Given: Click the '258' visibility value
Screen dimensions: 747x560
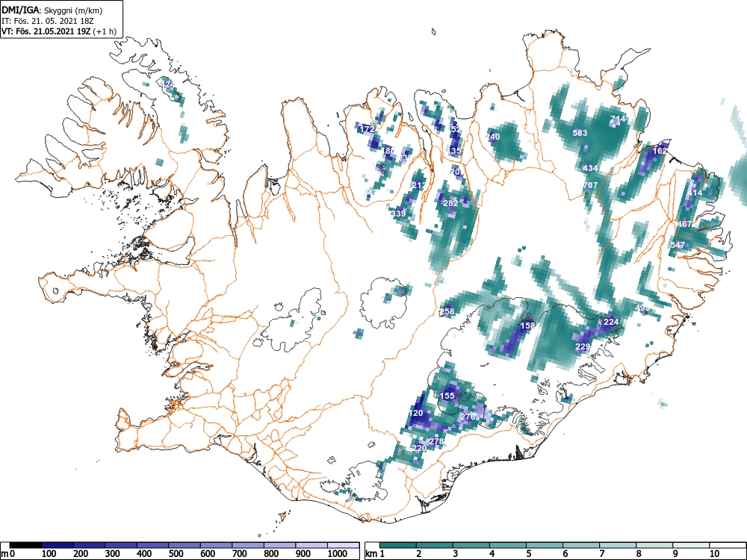Looking at the screenshot, I should (x=447, y=311).
